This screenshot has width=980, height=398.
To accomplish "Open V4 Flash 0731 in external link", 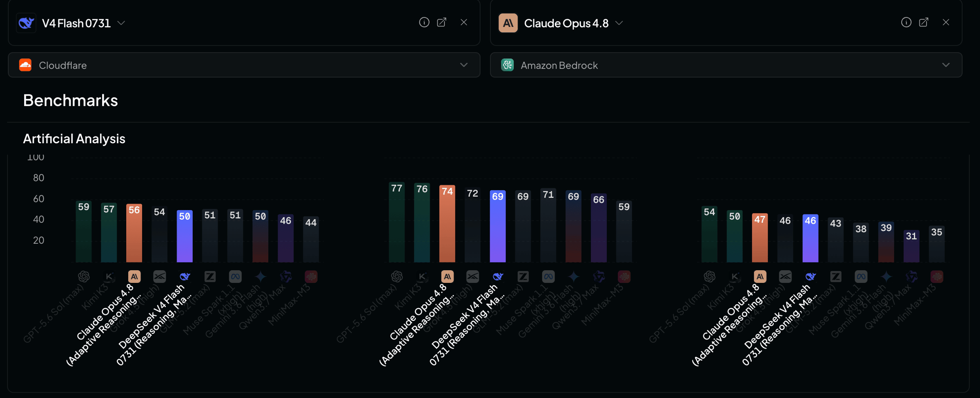I will pos(442,22).
